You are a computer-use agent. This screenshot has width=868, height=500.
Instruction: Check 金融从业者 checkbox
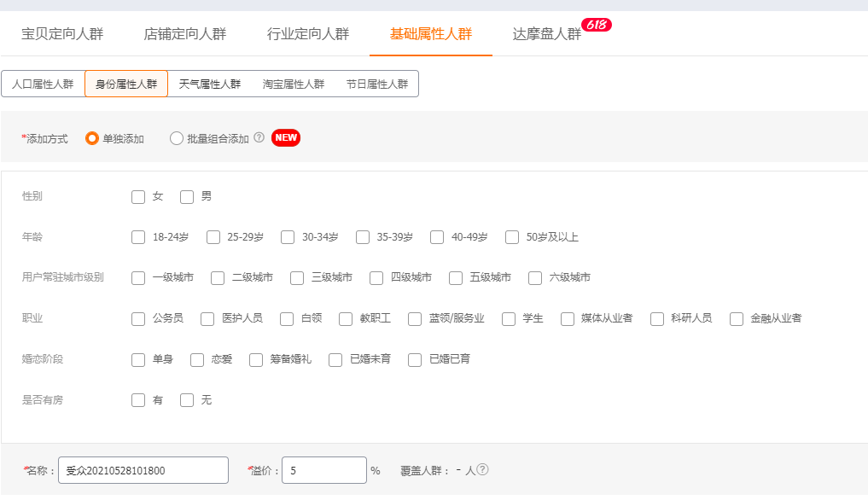pyautogui.click(x=737, y=319)
